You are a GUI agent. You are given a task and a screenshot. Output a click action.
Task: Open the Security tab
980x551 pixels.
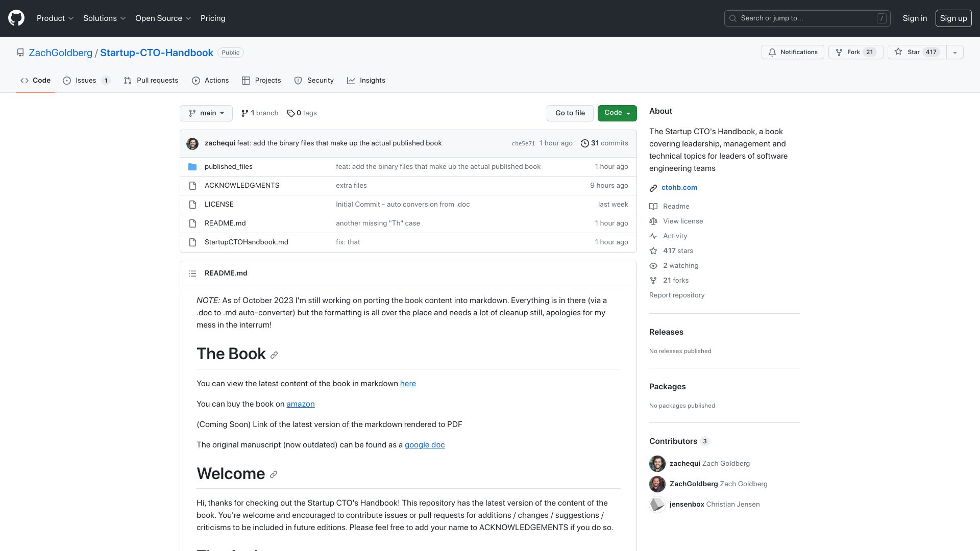tap(314, 81)
